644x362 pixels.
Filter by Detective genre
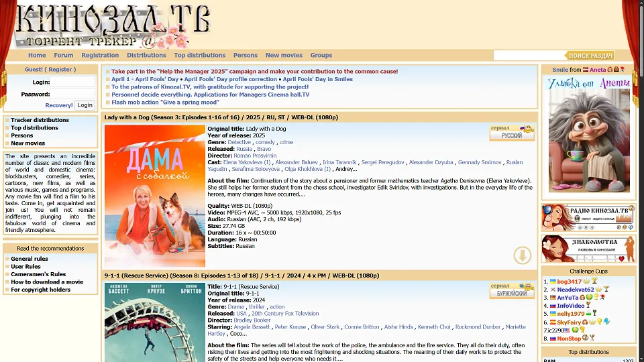tap(239, 142)
